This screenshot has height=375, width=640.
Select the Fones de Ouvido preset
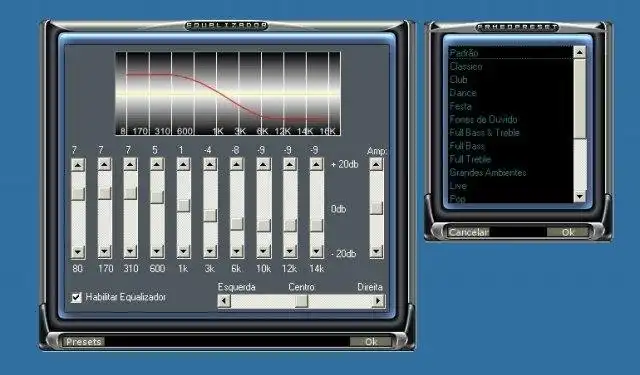[511, 119]
